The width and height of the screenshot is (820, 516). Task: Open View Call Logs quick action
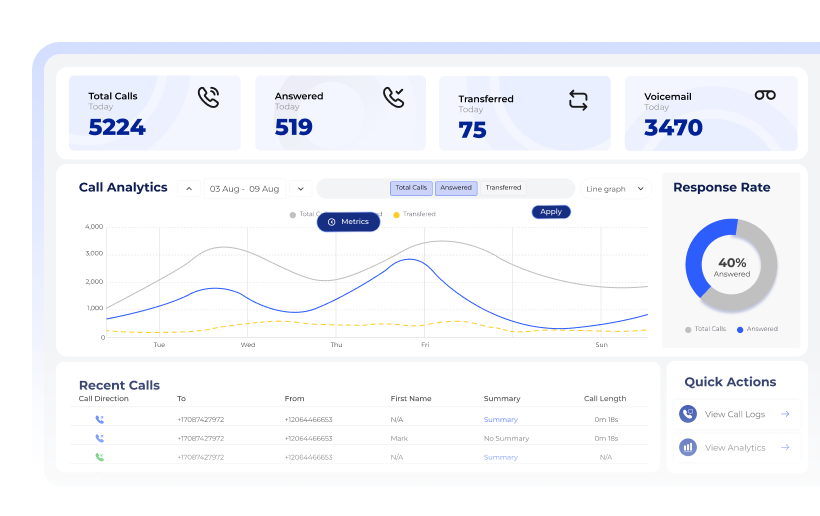[x=734, y=414]
